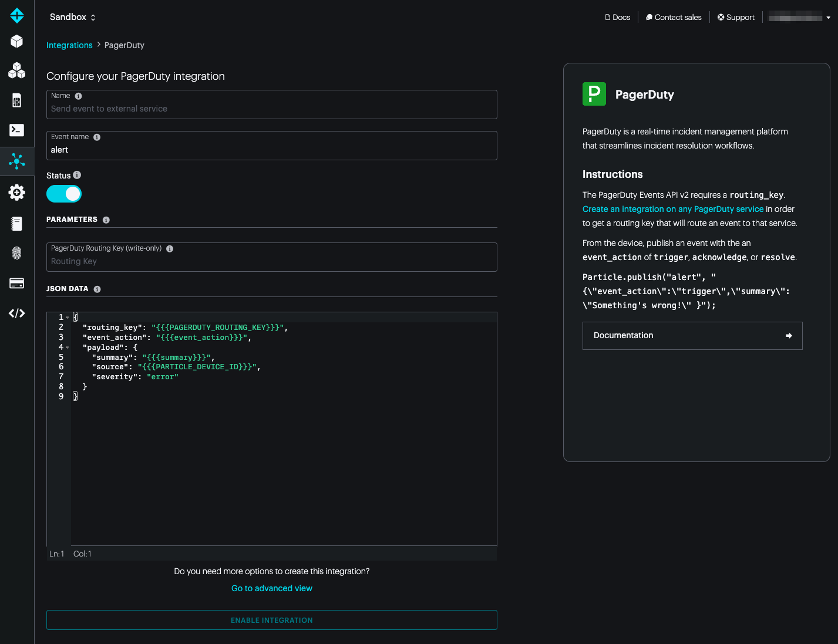Screen dimensions: 838x644
Task: Select the Integrations icon in sidebar
Action: (x=17, y=161)
